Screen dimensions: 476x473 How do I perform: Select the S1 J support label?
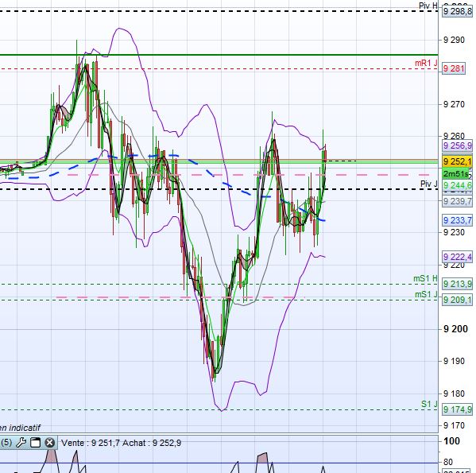(x=429, y=404)
